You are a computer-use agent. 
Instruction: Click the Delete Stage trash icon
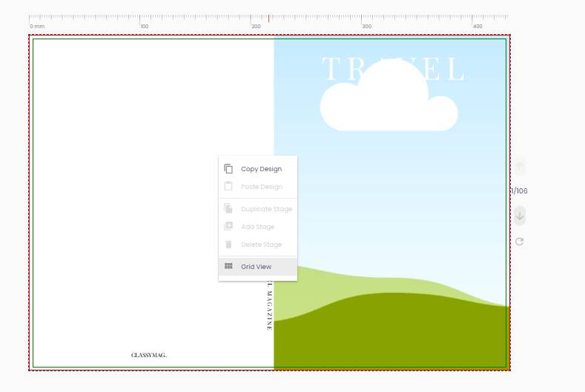click(x=228, y=245)
